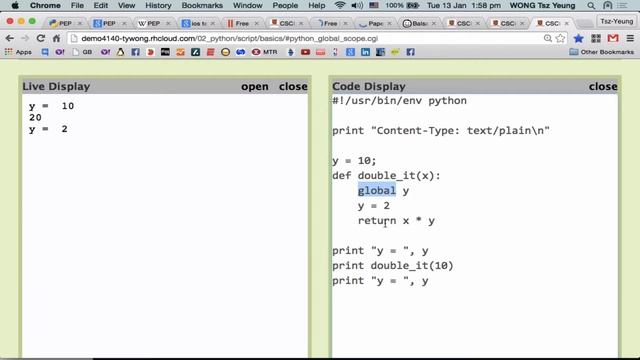Open the YouTube bookmark icon
Viewport: 640px width, 360px height.
[x=305, y=52]
